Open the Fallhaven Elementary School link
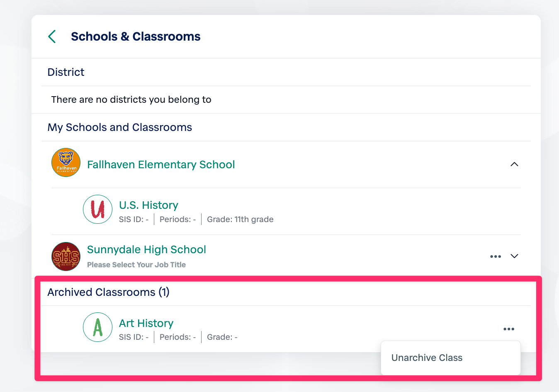Image resolution: width=559 pixels, height=392 pixels. (x=161, y=165)
